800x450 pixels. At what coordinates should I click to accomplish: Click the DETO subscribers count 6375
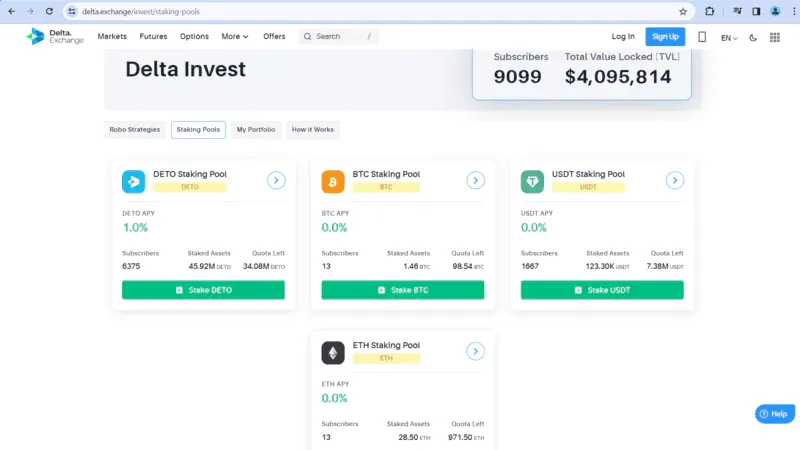pyautogui.click(x=131, y=266)
